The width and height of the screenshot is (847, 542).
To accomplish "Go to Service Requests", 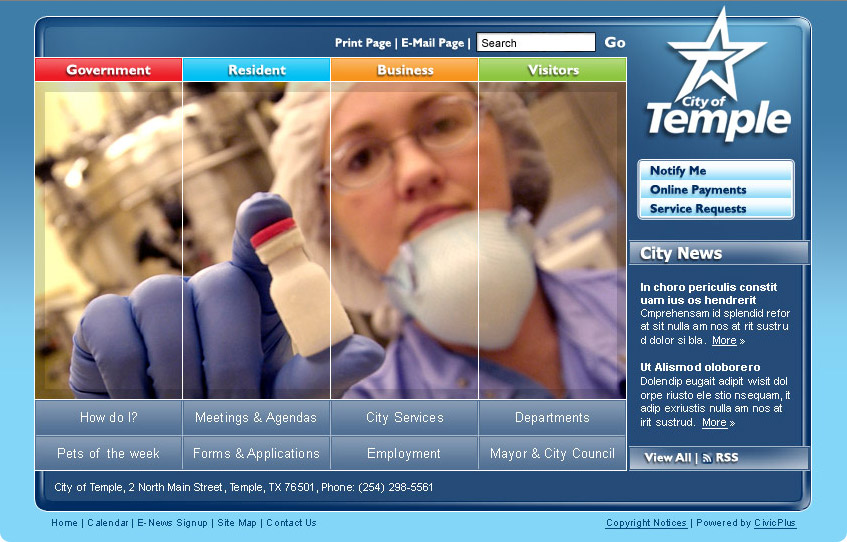I will pyautogui.click(x=698, y=209).
